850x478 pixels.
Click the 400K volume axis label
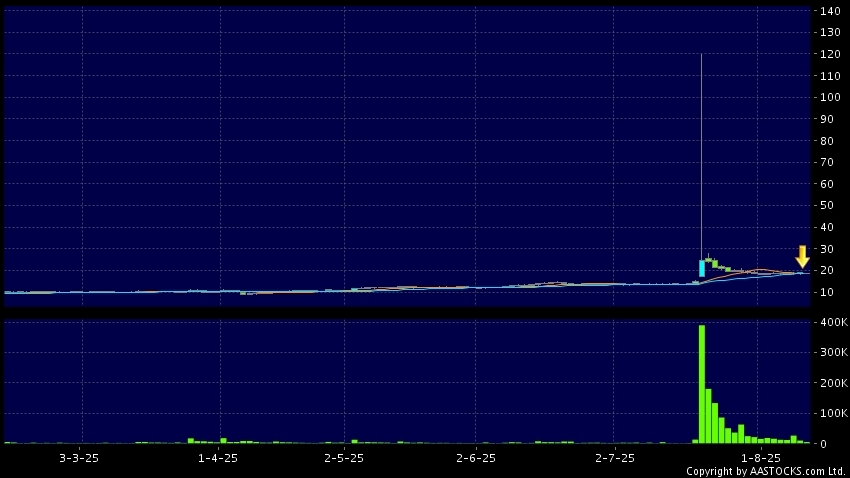coord(834,322)
